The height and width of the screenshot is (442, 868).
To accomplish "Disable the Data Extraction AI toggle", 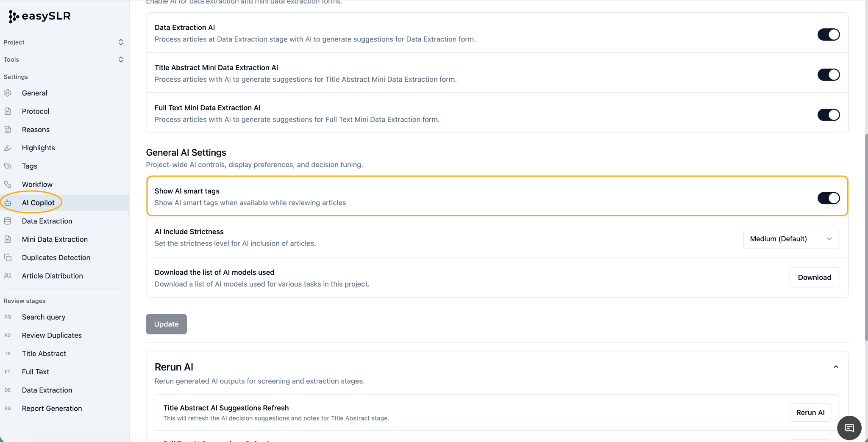I will coord(828,34).
